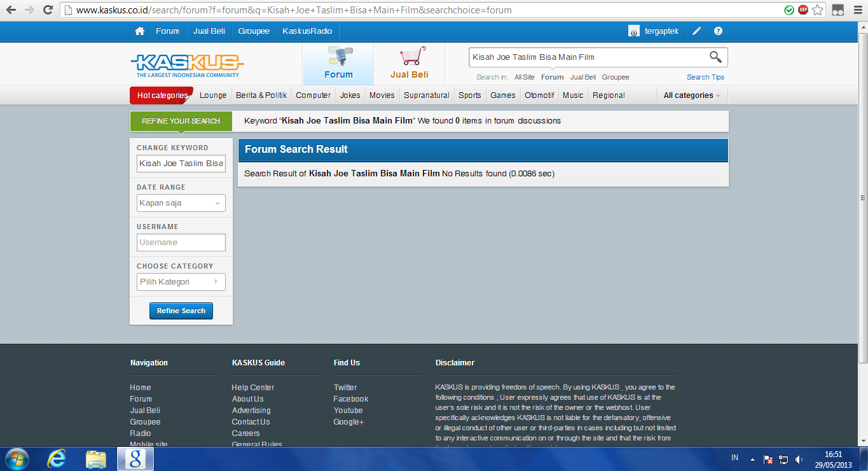Viewport: 868px width, 471px height.
Task: Open File Explorer from the taskbar
Action: pos(96,459)
